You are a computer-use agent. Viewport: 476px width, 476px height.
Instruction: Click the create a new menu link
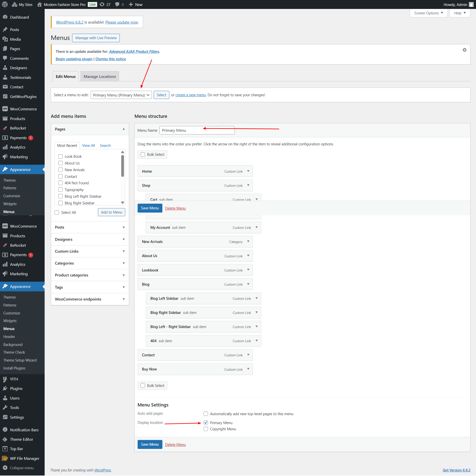[x=191, y=95]
